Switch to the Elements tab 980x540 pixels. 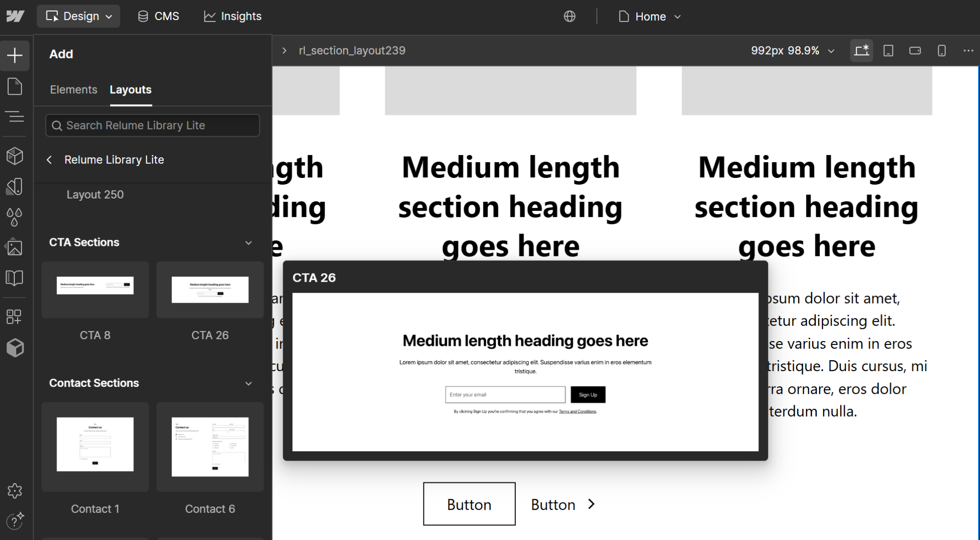tap(73, 89)
